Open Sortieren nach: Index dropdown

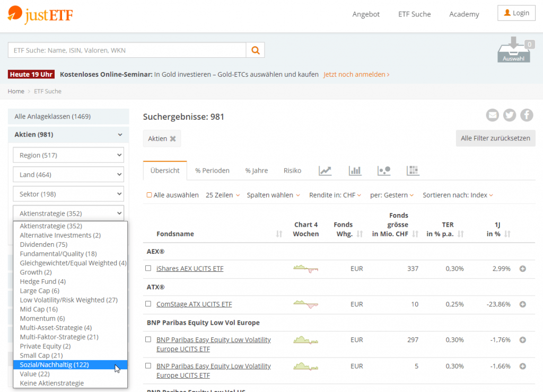tap(458, 195)
